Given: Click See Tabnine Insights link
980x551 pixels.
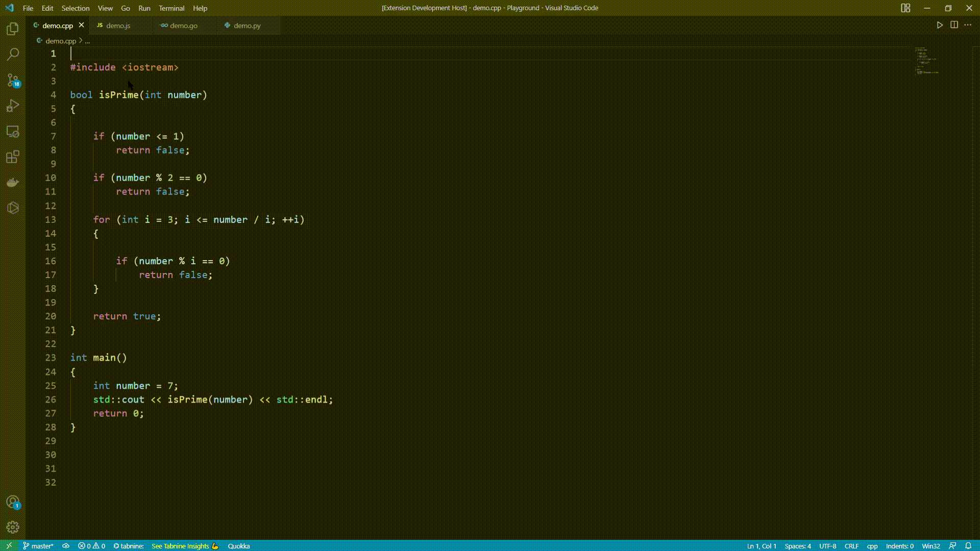Looking at the screenshot, I should pyautogui.click(x=180, y=546).
